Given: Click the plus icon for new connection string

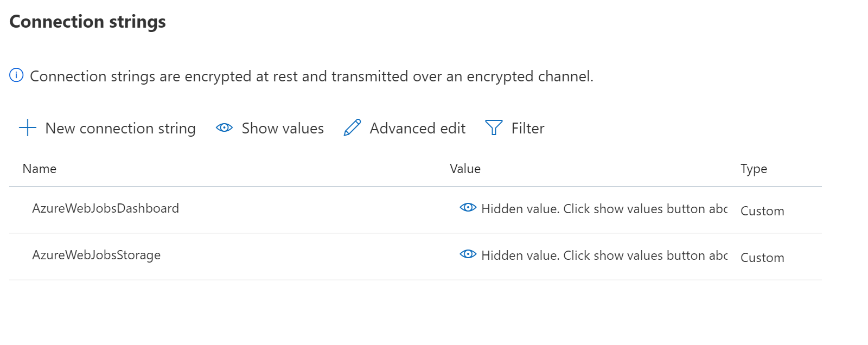Looking at the screenshot, I should coord(27,128).
